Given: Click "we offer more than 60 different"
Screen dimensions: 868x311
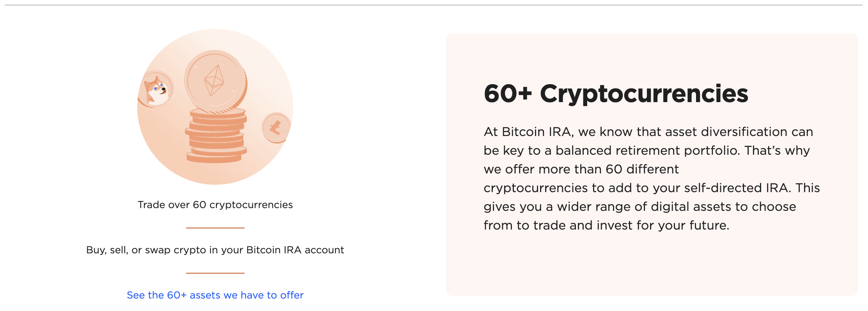Looking at the screenshot, I should (x=581, y=169).
